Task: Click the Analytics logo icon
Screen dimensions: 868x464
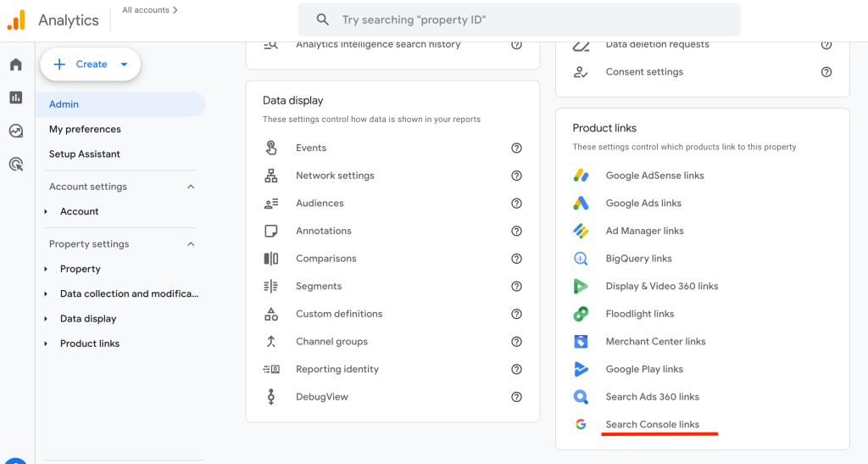Action: coord(16,20)
